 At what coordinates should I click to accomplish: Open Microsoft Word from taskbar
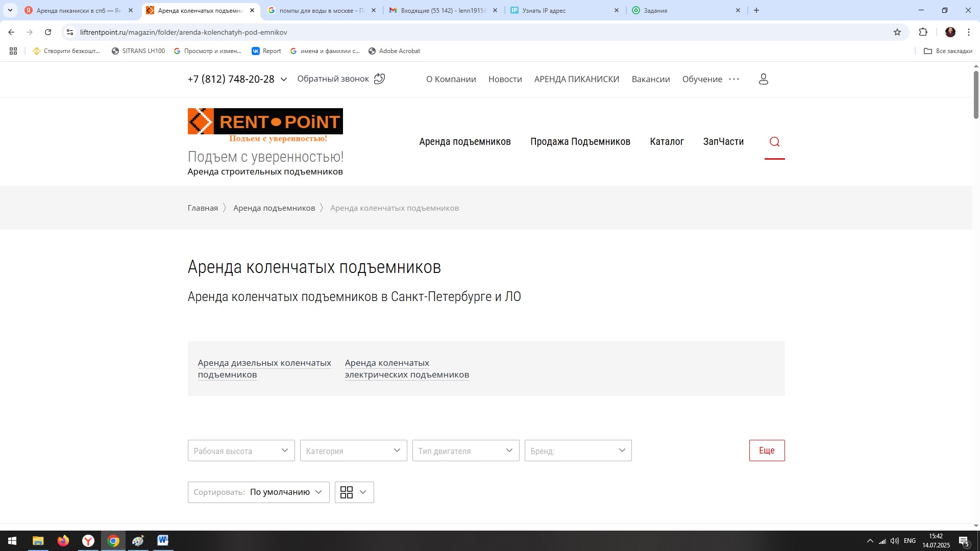(163, 541)
